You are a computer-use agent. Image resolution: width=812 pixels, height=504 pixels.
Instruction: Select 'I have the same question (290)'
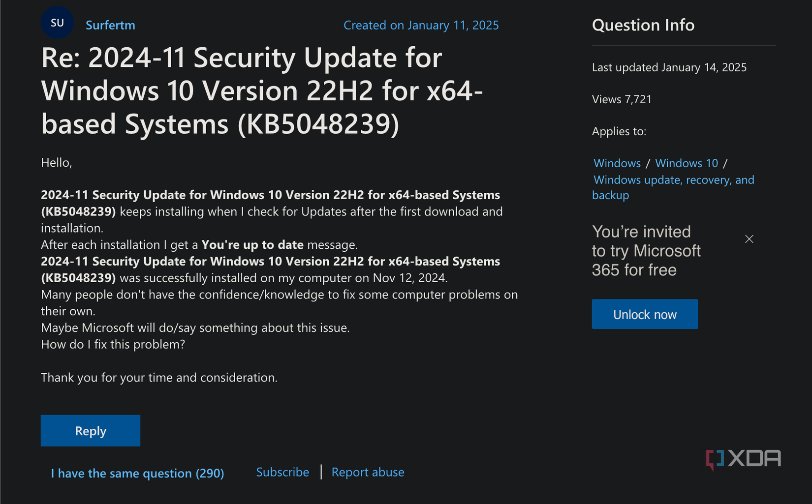[x=137, y=473]
